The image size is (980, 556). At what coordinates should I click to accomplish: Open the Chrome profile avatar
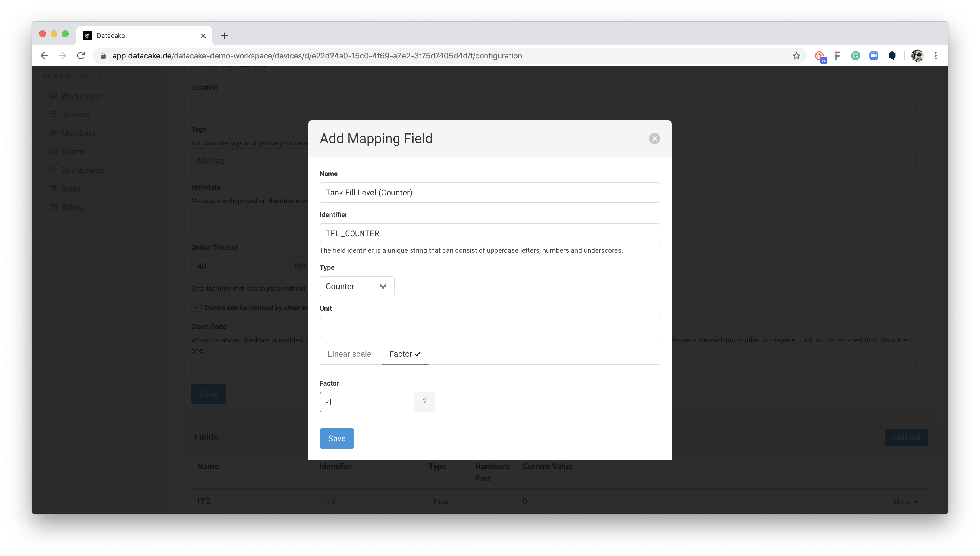click(x=917, y=56)
